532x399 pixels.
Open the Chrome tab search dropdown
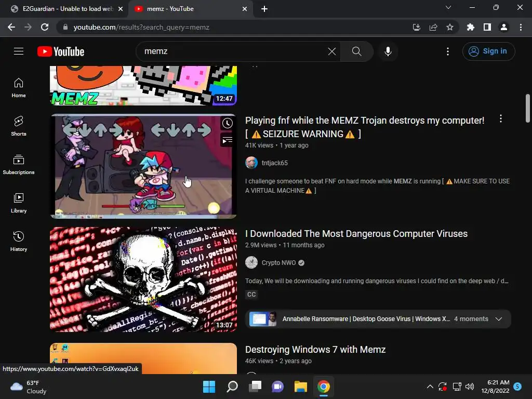point(448,7)
